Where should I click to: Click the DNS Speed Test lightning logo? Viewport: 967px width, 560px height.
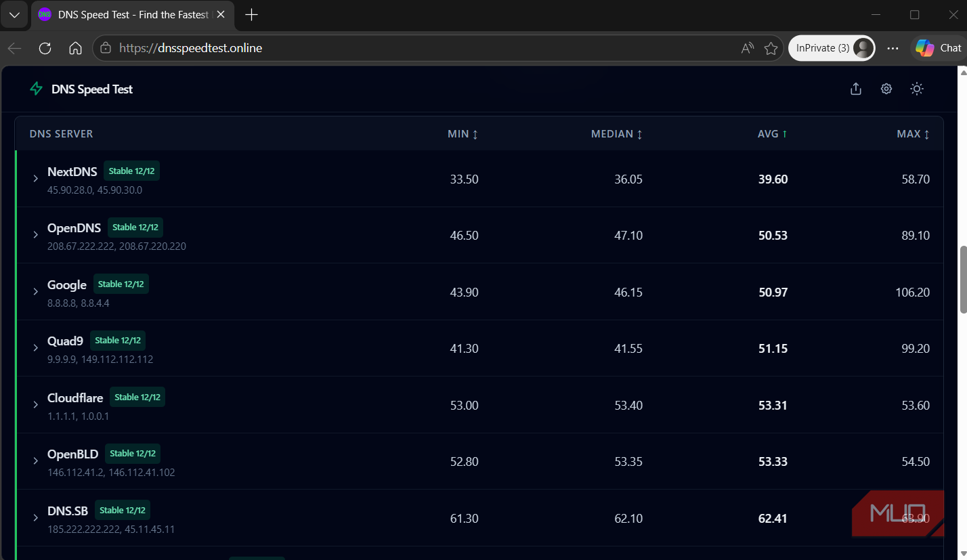pyautogui.click(x=37, y=89)
